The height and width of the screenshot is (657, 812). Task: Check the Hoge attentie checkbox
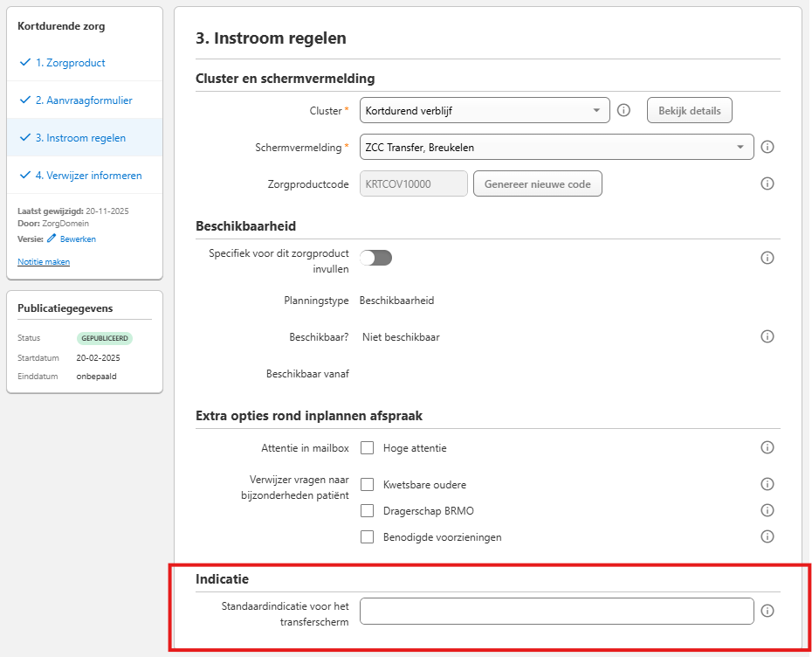(368, 447)
